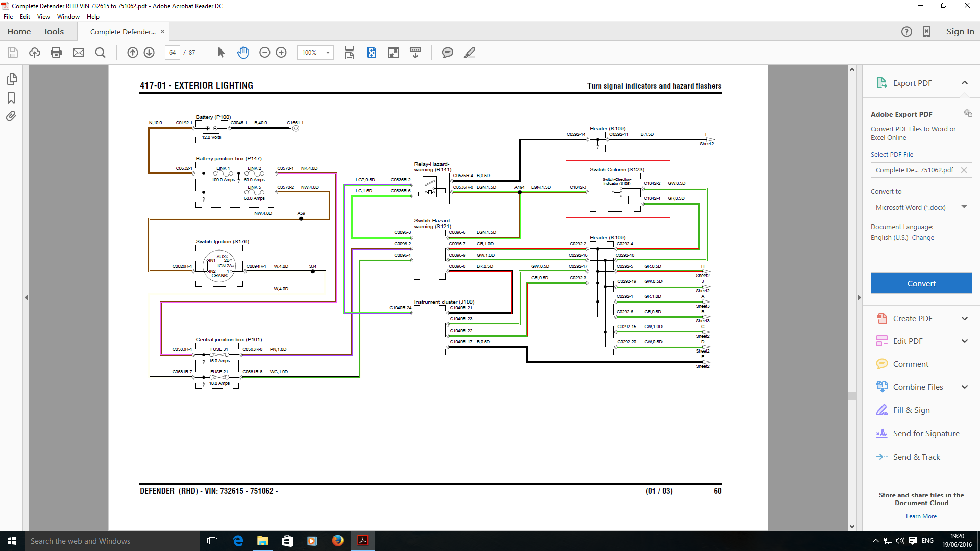Image resolution: width=980 pixels, height=551 pixels.
Task: Open the Convert to Microsoft Word dropdown
Action: (921, 207)
